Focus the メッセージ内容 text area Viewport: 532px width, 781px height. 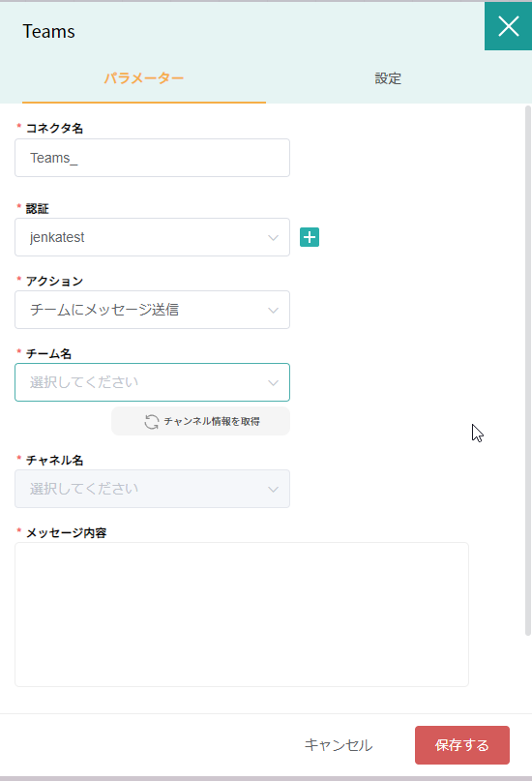[x=242, y=615]
